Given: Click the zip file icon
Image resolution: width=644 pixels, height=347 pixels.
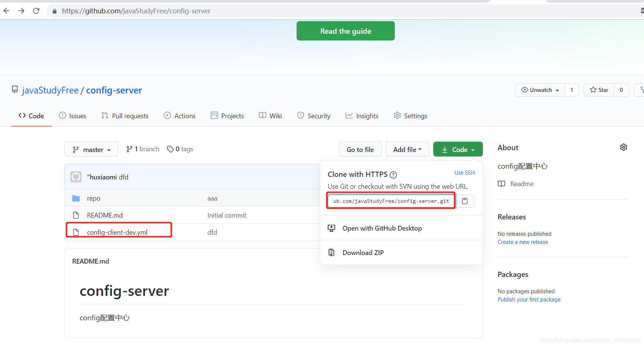Looking at the screenshot, I should [331, 252].
